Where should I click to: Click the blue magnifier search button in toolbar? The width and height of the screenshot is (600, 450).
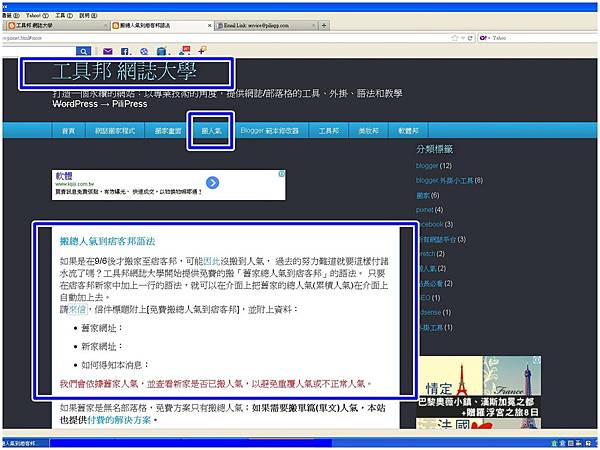(83, 51)
